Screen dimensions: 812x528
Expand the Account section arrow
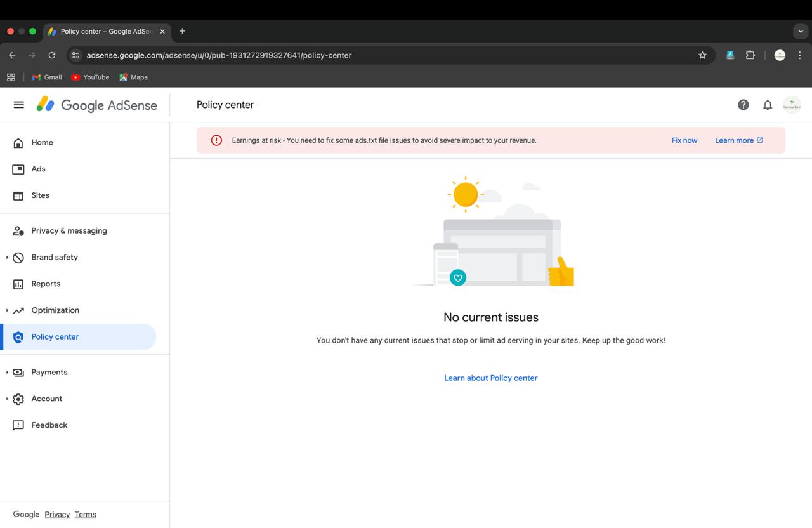[7, 399]
